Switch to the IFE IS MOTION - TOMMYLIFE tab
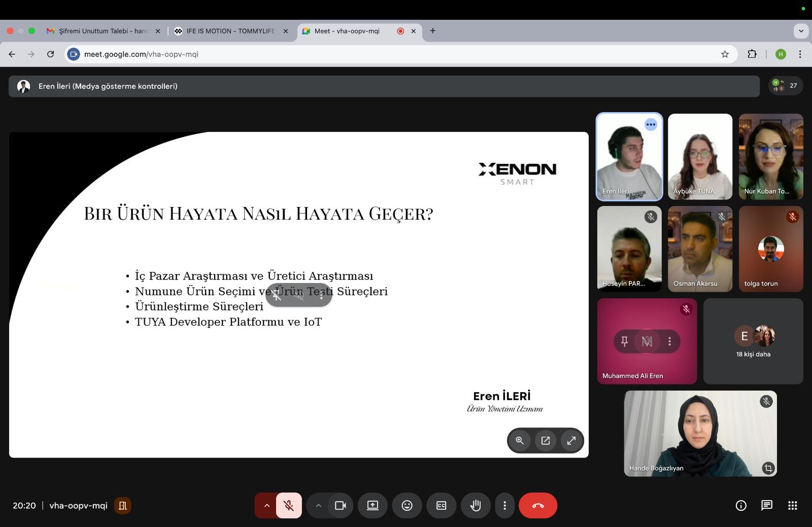 [x=230, y=31]
